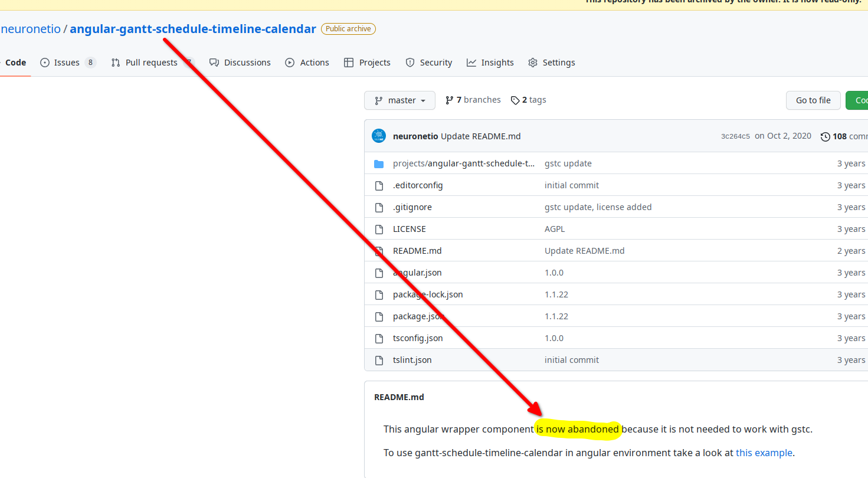Click the file icon next to LICENSE

379,229
